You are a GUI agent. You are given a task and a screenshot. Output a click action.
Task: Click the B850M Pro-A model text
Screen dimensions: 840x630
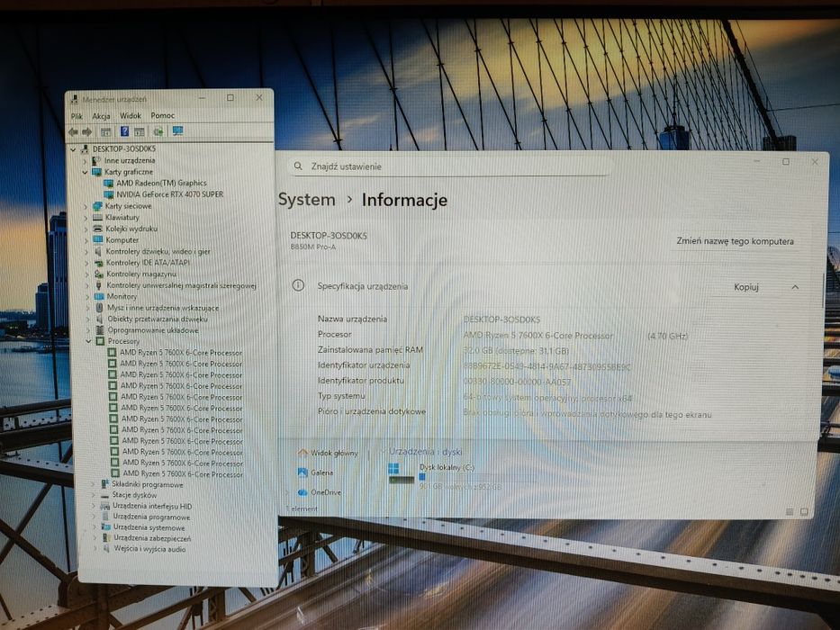click(x=312, y=247)
